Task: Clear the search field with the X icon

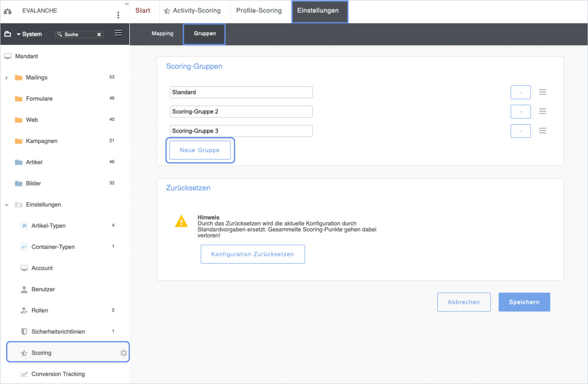Action: [x=99, y=34]
